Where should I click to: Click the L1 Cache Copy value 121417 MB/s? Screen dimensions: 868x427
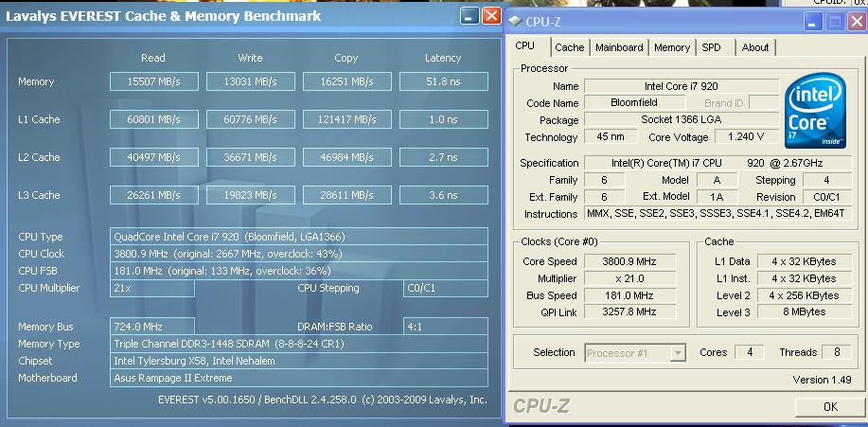(x=347, y=119)
